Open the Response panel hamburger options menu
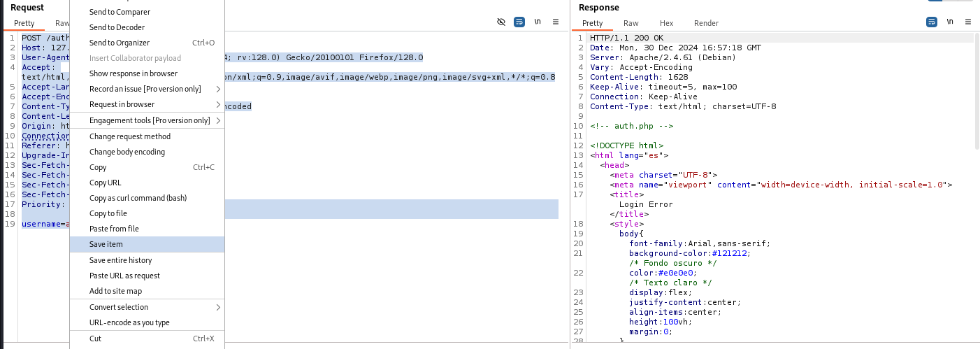 tap(968, 22)
